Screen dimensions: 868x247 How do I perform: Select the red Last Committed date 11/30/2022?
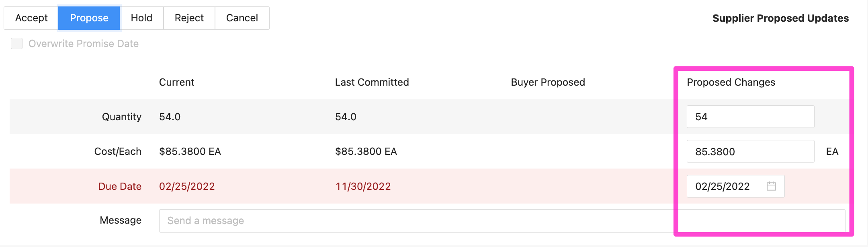(x=363, y=186)
